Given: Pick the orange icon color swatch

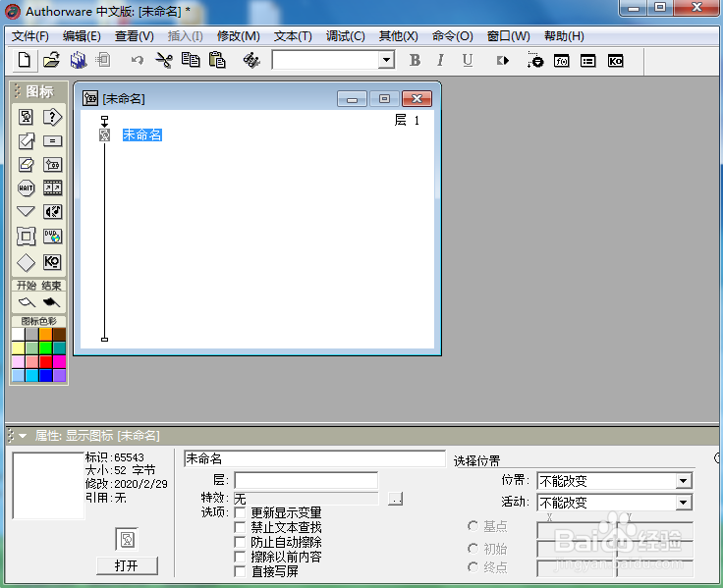Looking at the screenshot, I should point(45,334).
